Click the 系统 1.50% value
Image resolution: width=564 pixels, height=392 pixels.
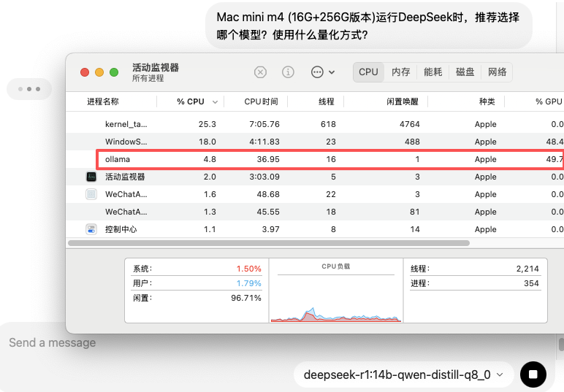[248, 269]
